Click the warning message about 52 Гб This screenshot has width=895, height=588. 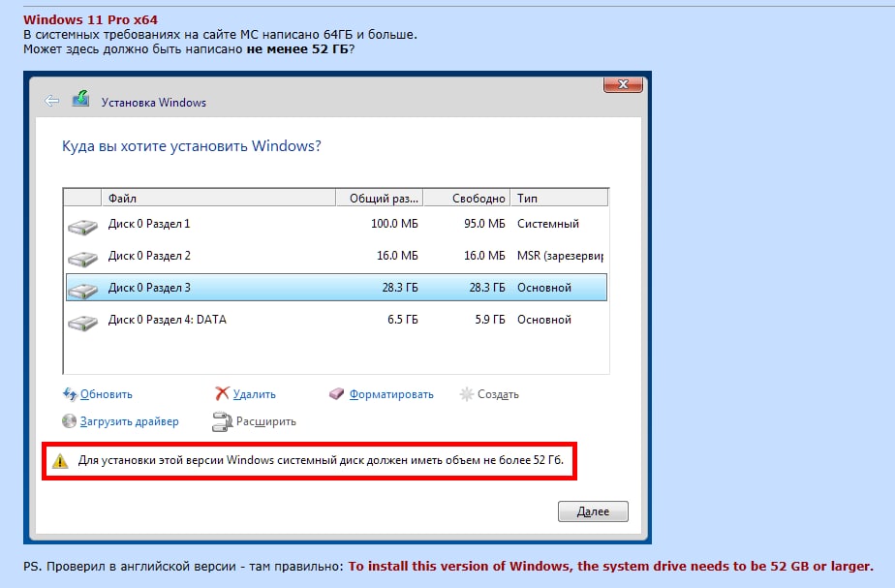pos(321,460)
